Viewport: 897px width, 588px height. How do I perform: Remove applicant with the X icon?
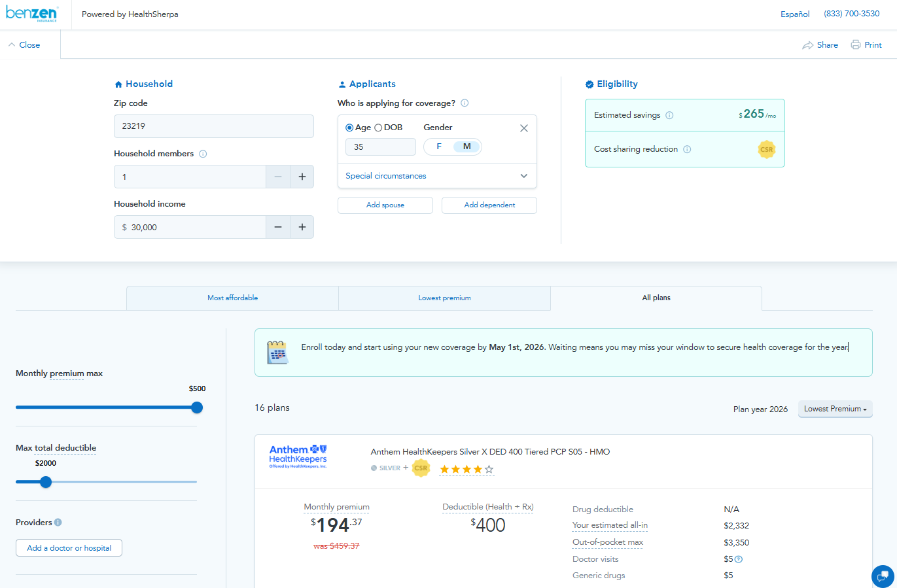pos(524,128)
